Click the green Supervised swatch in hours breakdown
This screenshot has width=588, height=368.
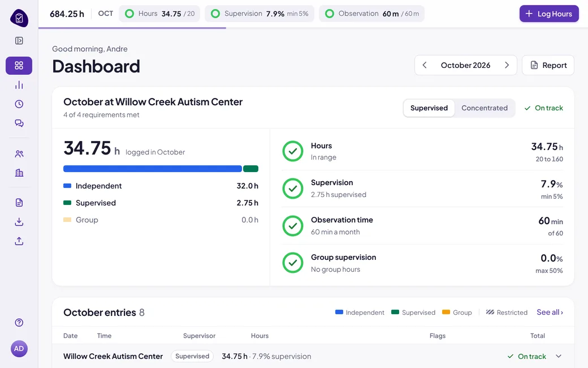[67, 203]
